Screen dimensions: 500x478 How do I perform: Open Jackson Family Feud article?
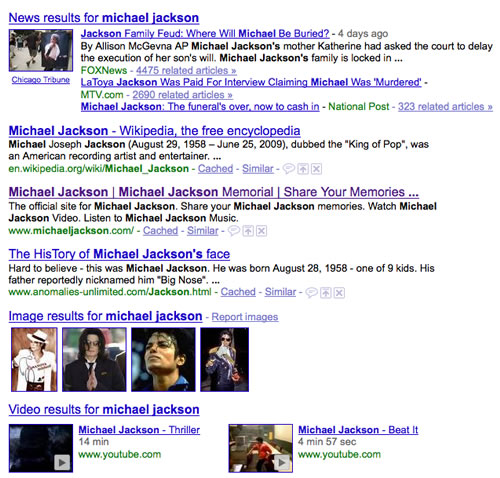point(205,33)
